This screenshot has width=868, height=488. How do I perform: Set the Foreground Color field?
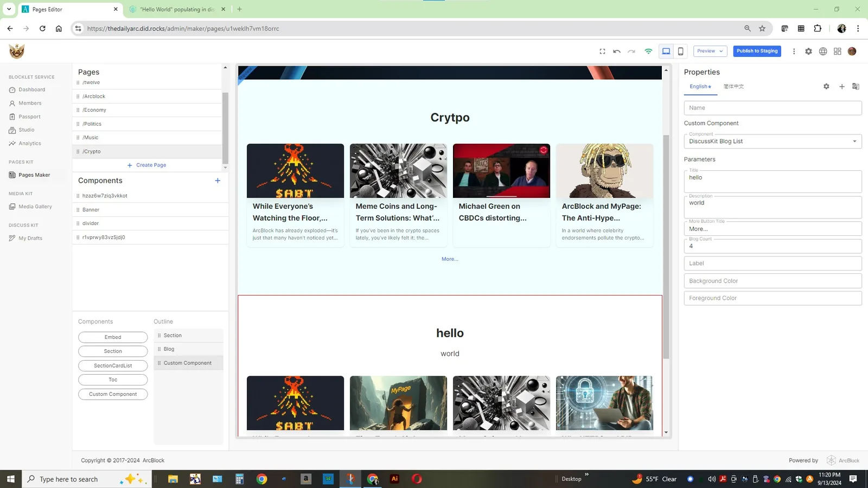coord(773,298)
